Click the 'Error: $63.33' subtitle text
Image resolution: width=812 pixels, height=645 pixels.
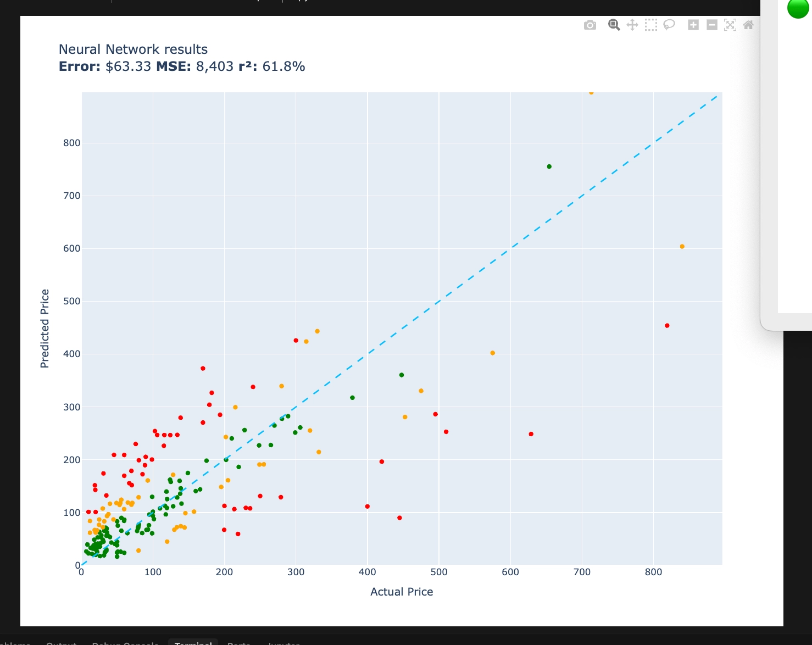point(105,66)
